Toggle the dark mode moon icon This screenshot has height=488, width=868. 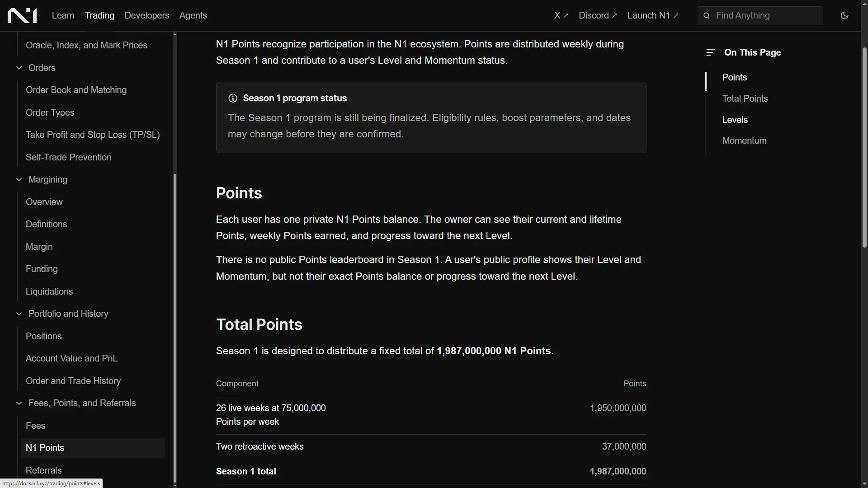click(844, 15)
